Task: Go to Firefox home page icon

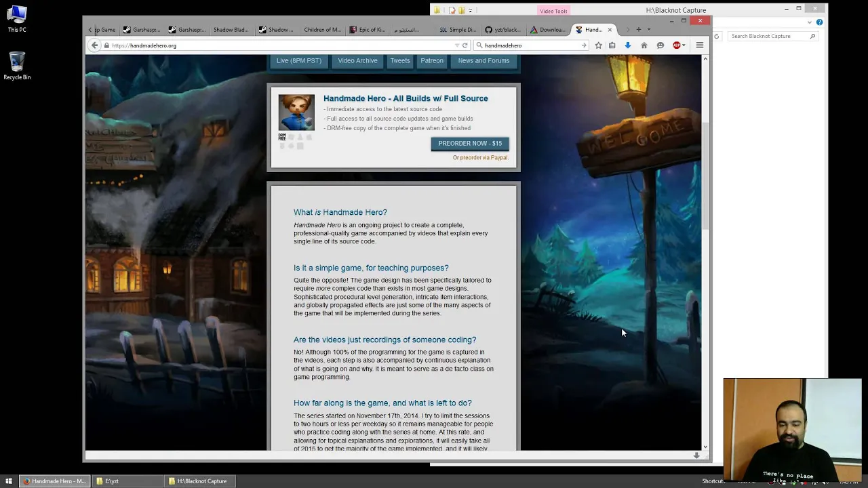Action: point(644,45)
